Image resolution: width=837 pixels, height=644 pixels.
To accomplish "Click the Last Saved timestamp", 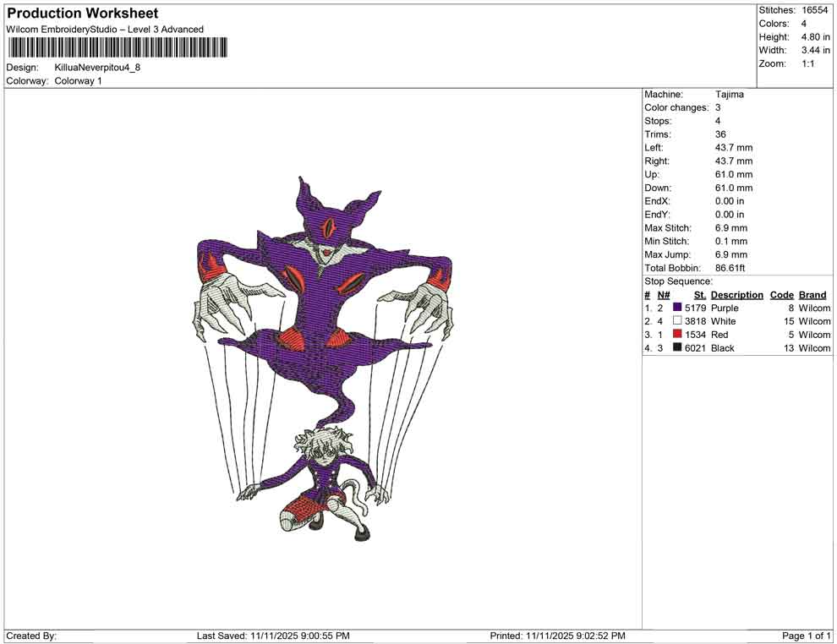I will coord(273,636).
